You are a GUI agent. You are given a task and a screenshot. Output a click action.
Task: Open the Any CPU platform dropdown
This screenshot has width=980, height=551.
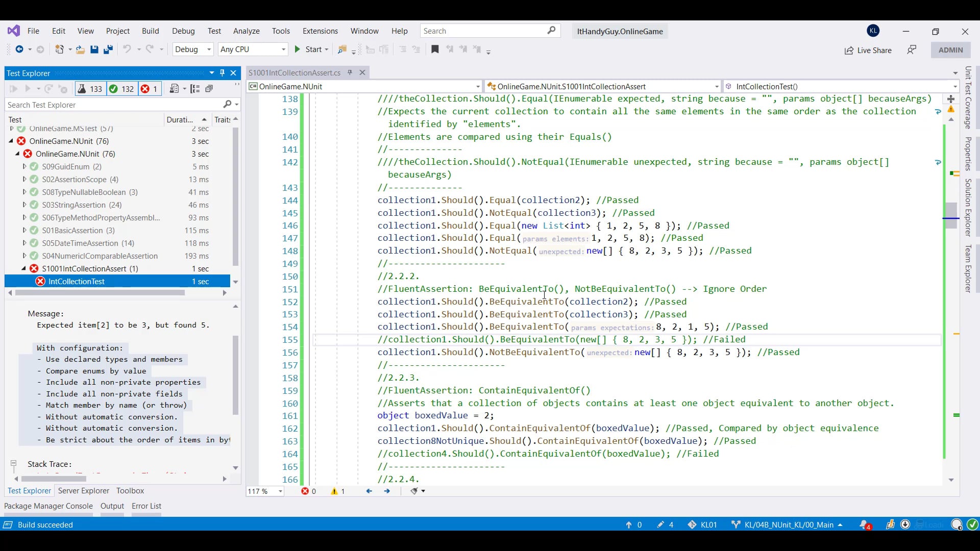coord(253,49)
